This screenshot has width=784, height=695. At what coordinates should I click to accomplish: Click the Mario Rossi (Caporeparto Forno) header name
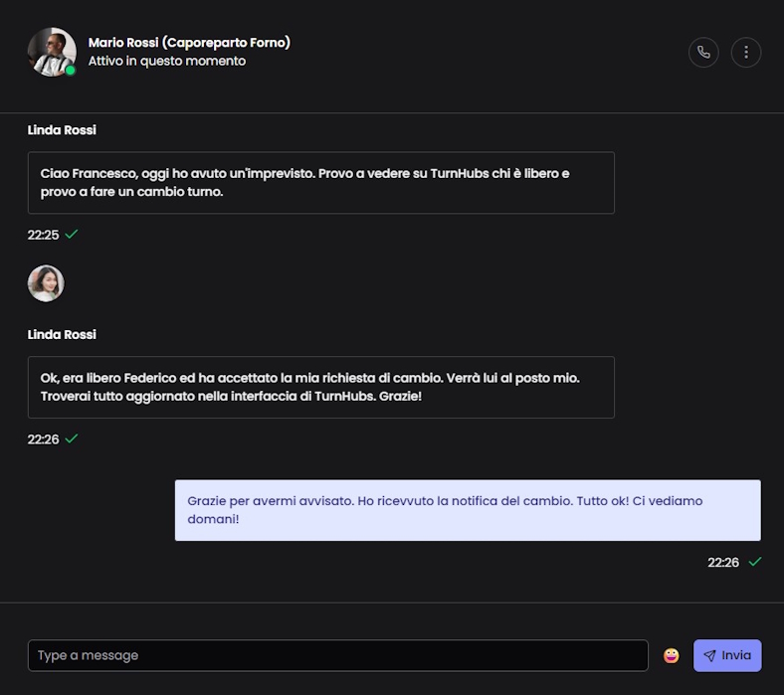pos(189,43)
